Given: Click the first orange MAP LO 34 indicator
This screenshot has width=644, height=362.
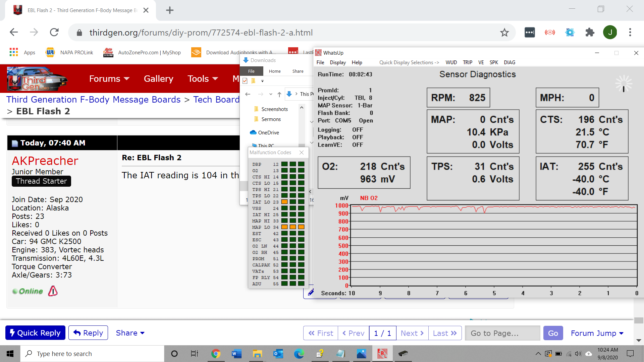Looking at the screenshot, I should point(284,227).
